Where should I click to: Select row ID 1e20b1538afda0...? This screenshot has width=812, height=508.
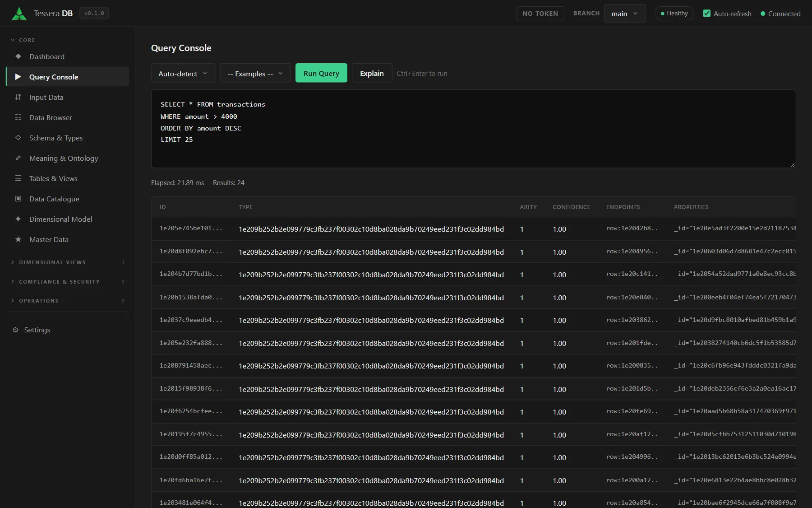pyautogui.click(x=191, y=298)
